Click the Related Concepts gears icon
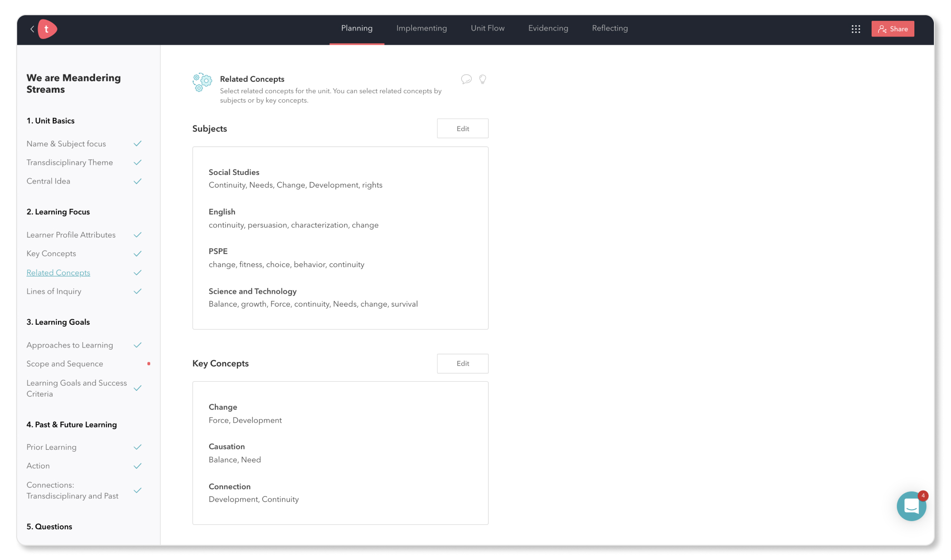 [202, 82]
